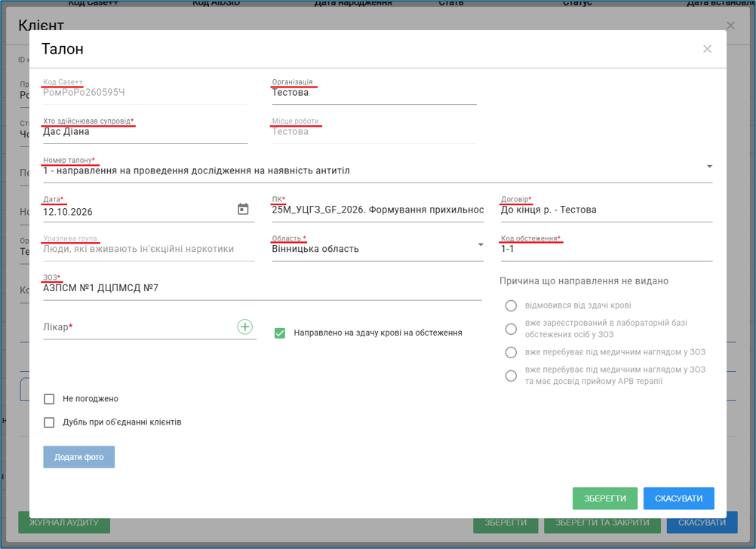Uncheck 'Направлено на здачу крові на обстеження'
This screenshot has width=756, height=549.
click(280, 333)
